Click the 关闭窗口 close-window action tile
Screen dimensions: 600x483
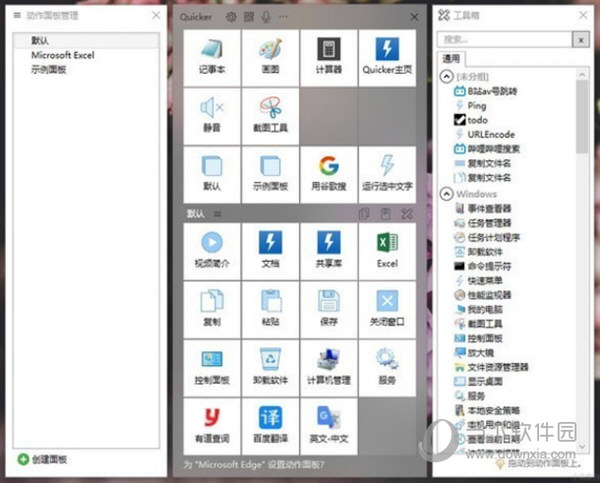[387, 310]
